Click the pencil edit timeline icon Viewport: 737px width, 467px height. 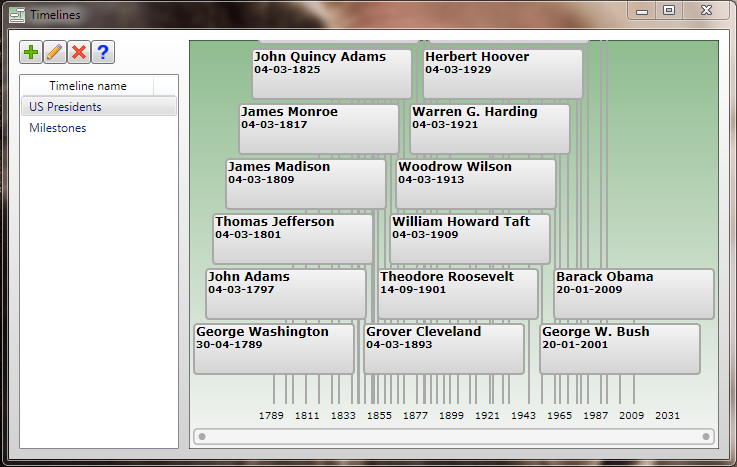pos(55,52)
